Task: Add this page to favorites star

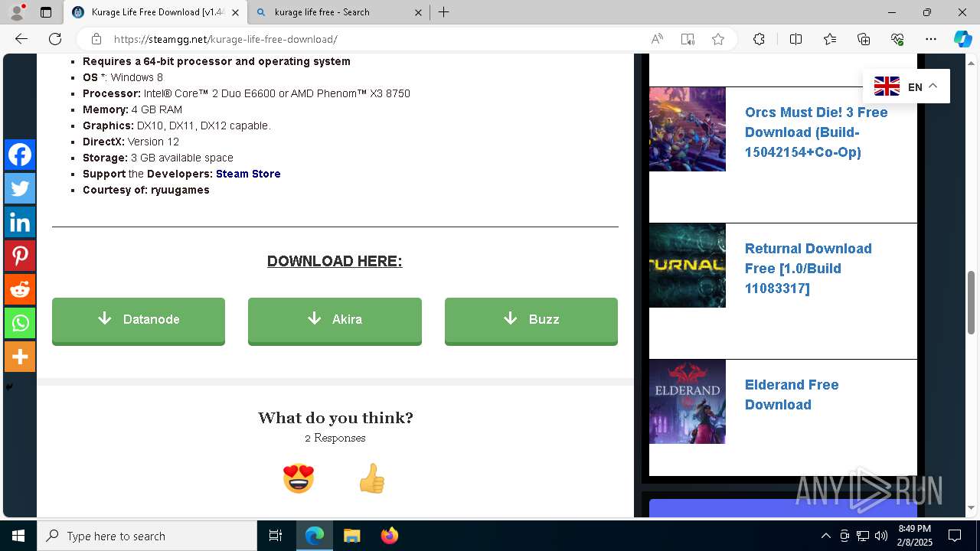Action: coord(718,39)
